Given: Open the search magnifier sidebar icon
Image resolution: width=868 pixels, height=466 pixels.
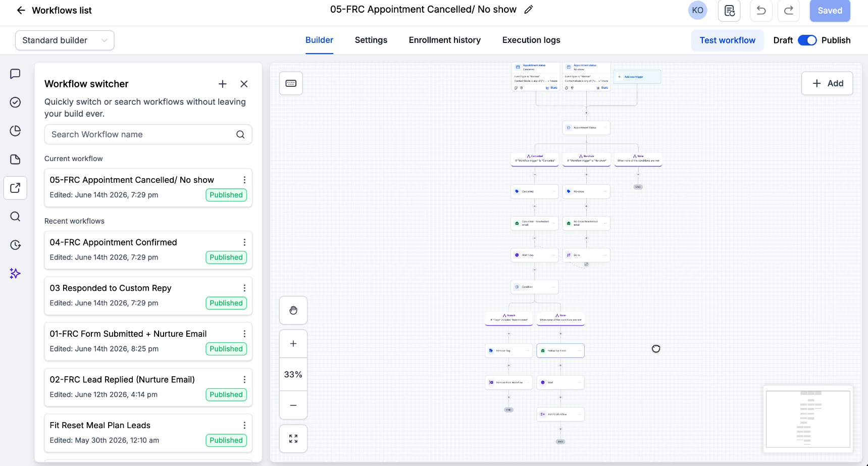Looking at the screenshot, I should [15, 217].
